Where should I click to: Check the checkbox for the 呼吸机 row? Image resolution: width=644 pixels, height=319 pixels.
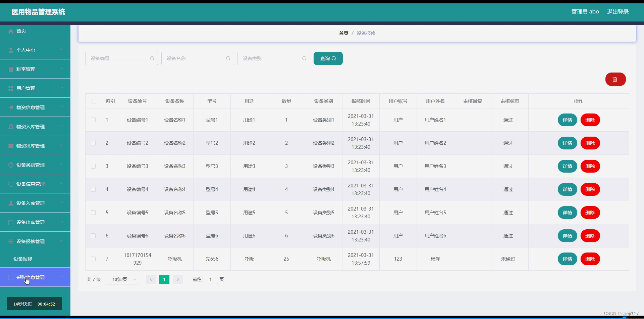click(x=94, y=259)
